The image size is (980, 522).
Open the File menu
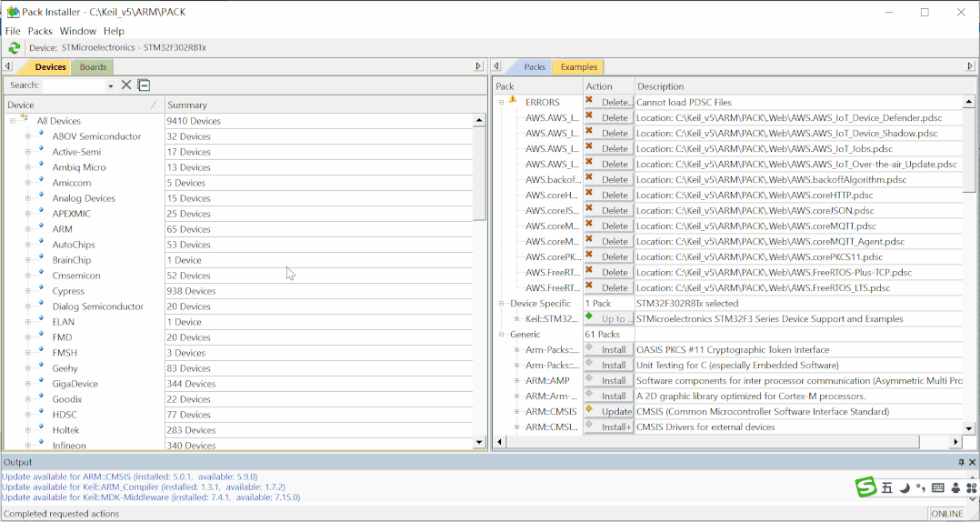tap(13, 31)
